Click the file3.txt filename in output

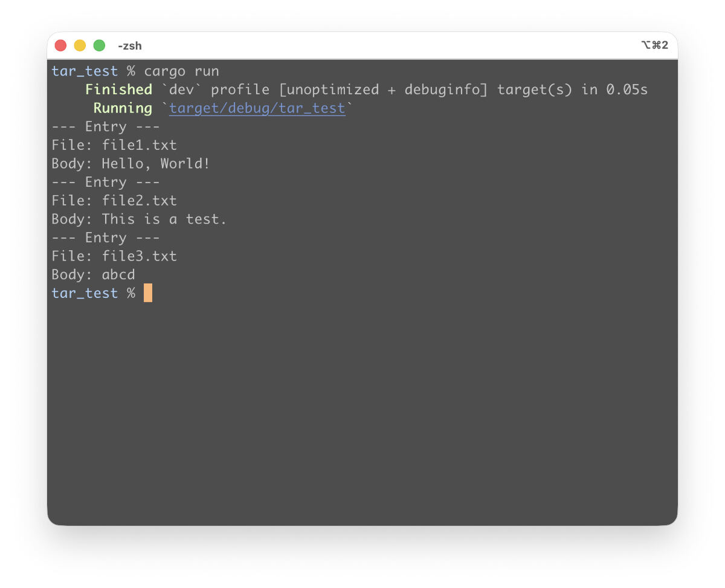pos(139,256)
